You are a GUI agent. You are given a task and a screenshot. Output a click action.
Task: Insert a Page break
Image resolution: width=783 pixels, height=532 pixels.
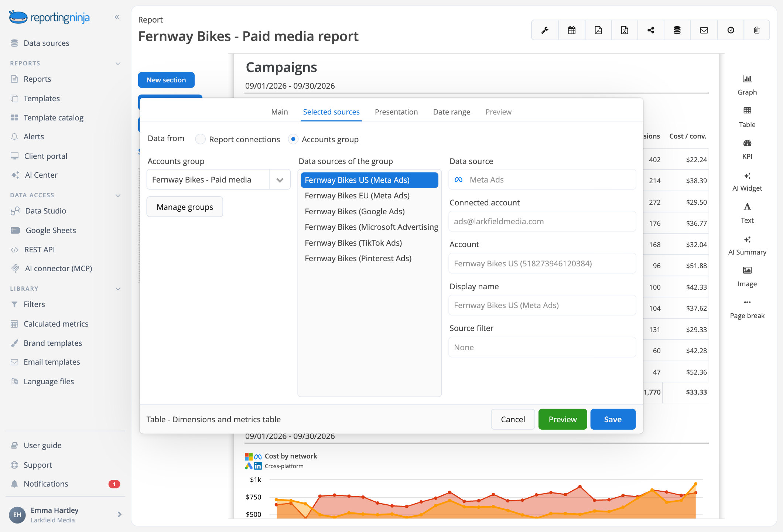tap(747, 309)
